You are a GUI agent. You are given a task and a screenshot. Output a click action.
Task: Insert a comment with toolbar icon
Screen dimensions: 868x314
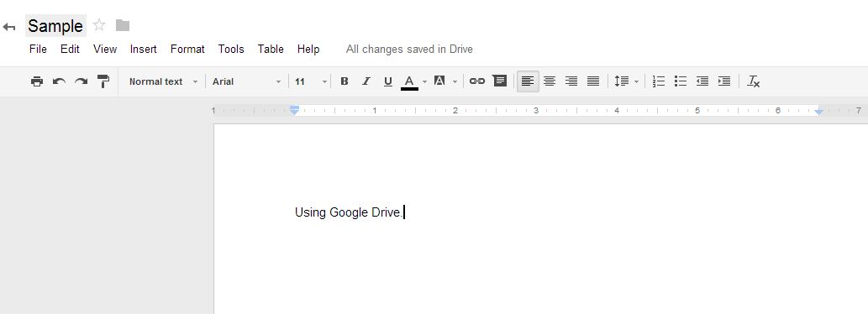point(500,81)
